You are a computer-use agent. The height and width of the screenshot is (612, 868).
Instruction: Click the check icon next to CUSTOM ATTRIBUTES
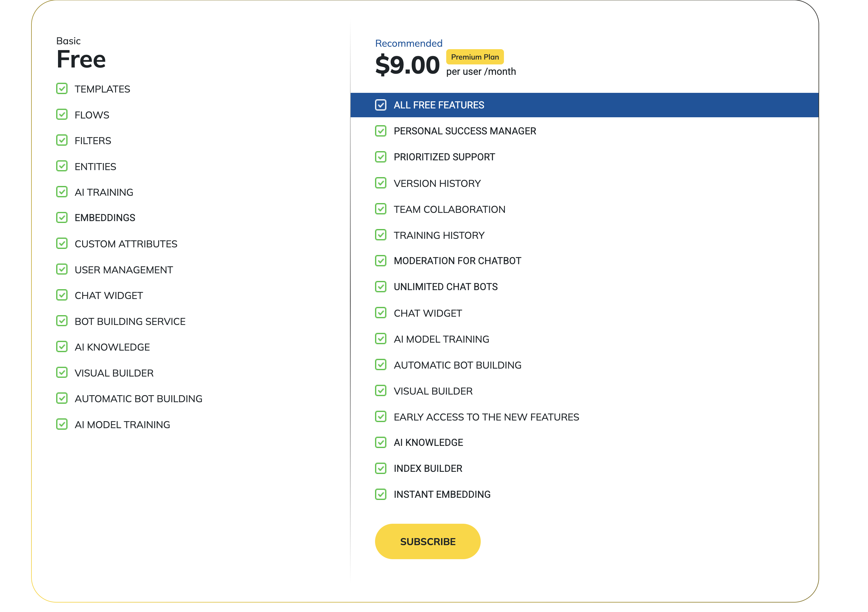[62, 243]
